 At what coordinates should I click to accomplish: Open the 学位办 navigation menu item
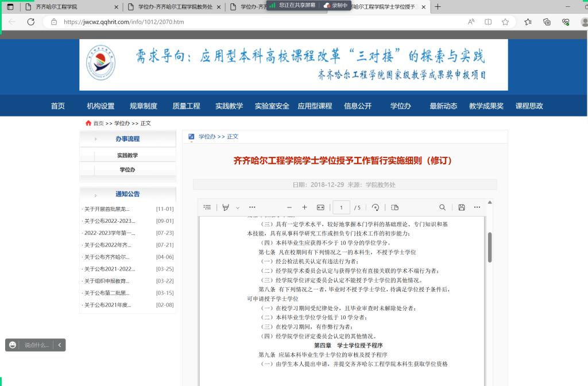tap(401, 106)
